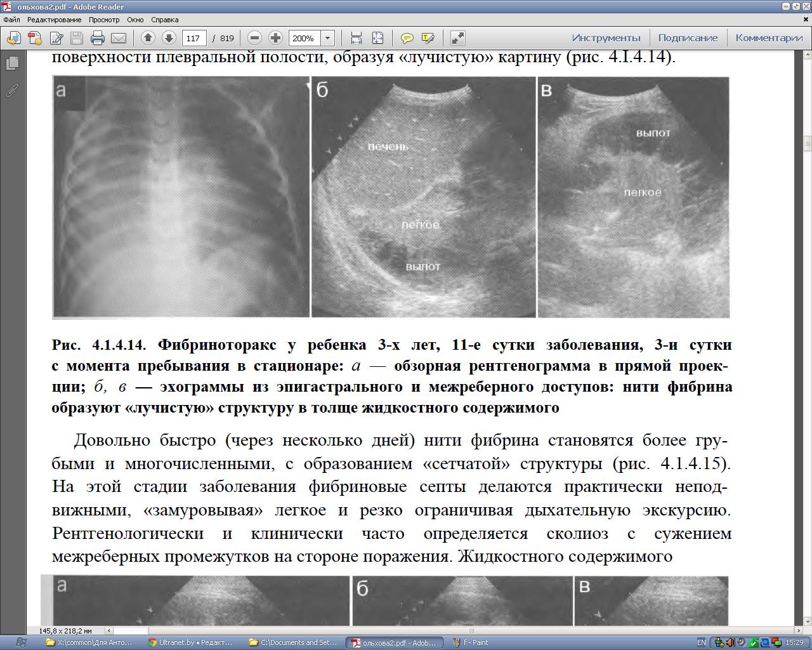Open the Просмотр menu
812x650 pixels.
tap(104, 20)
